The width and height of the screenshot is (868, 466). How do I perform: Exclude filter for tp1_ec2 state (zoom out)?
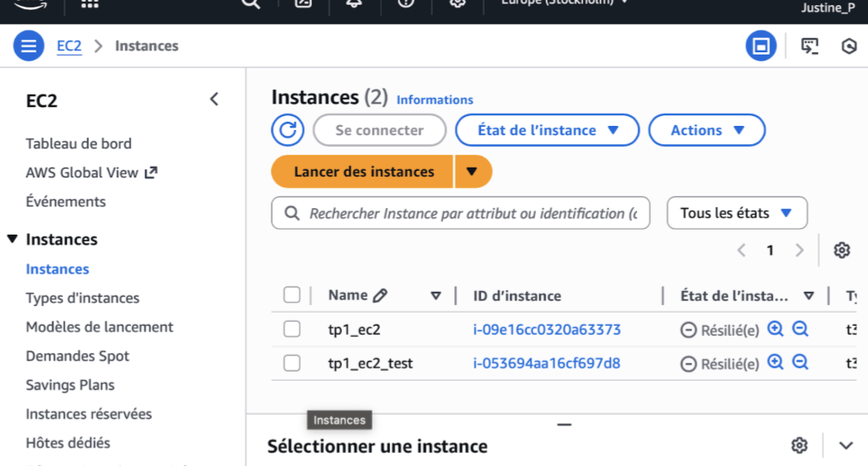pos(801,328)
